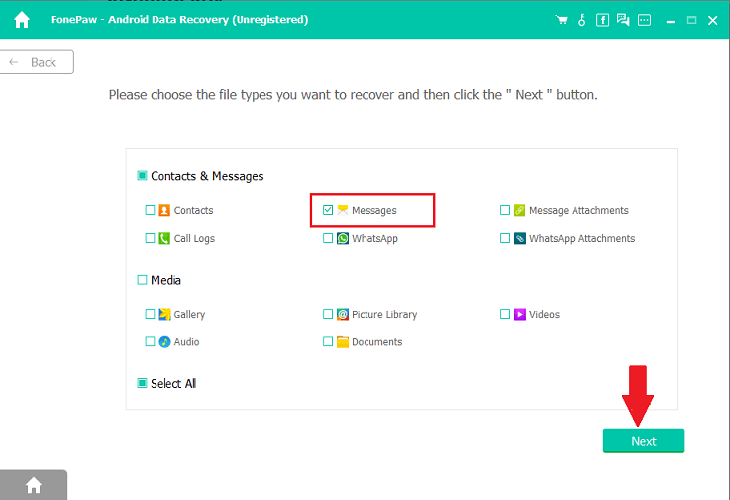Go back using the Back button
Image resolution: width=730 pixels, height=500 pixels.
tap(36, 62)
